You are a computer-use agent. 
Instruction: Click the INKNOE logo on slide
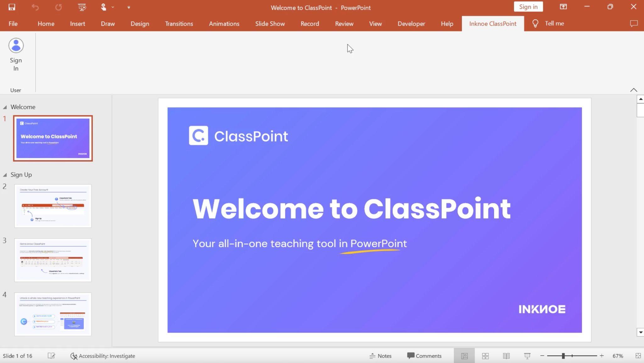(542, 309)
